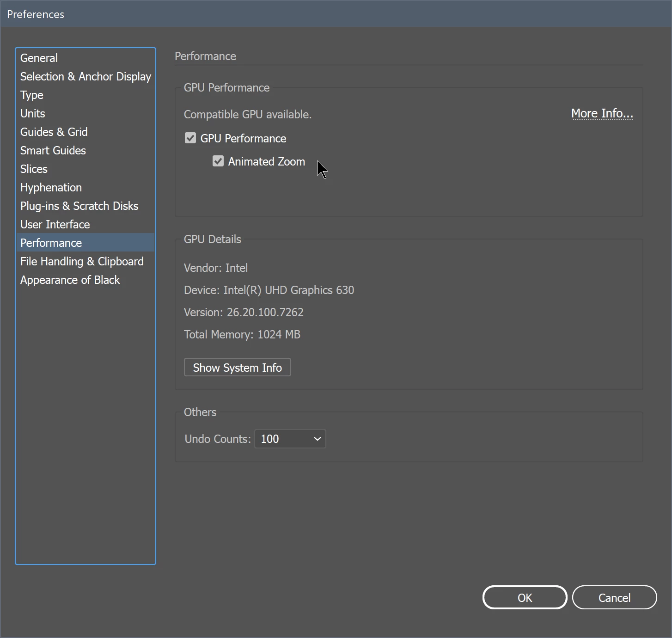Select the Units category

pyautogui.click(x=86, y=113)
